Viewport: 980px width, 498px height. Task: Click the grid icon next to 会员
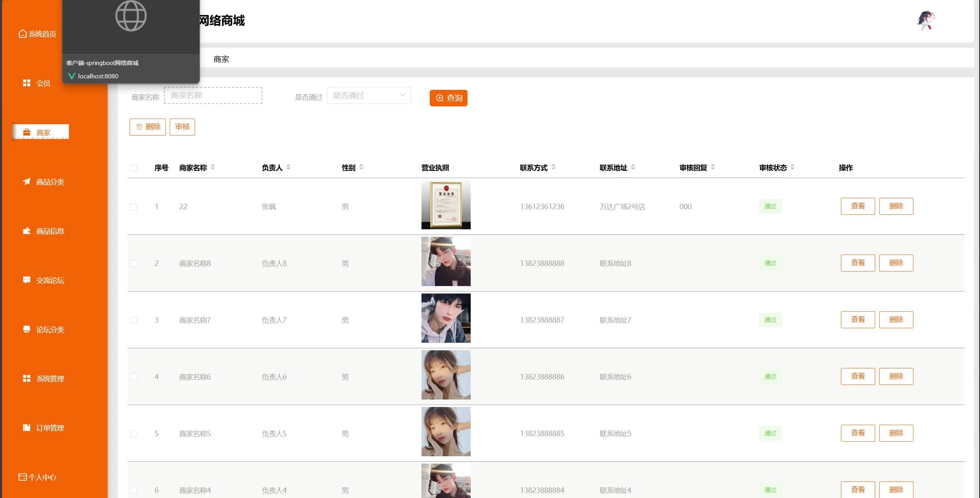tap(26, 83)
